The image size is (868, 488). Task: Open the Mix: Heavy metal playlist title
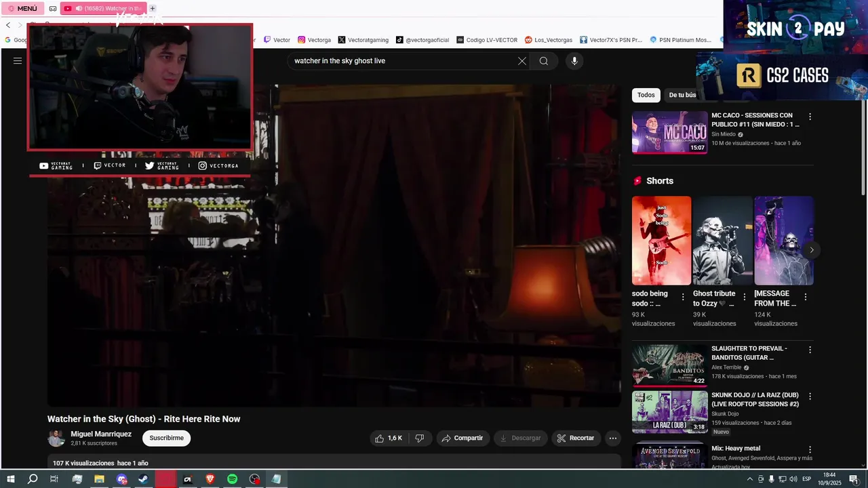[736, 448]
